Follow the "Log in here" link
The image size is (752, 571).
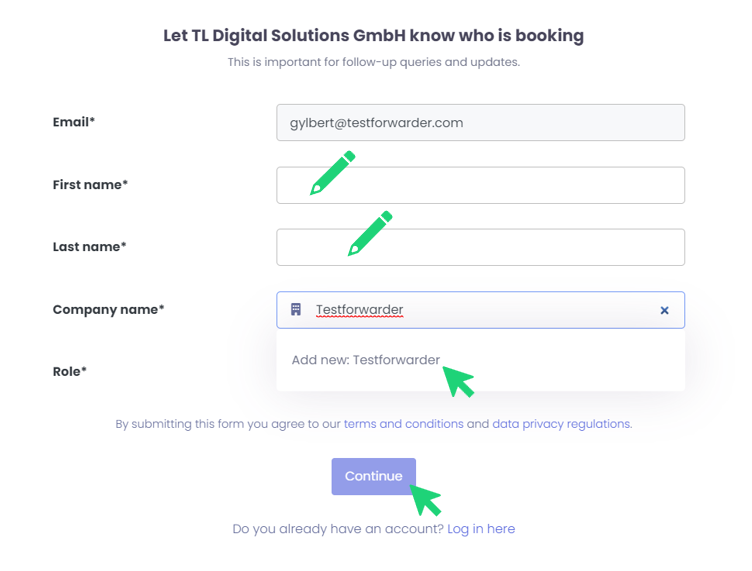tap(481, 528)
